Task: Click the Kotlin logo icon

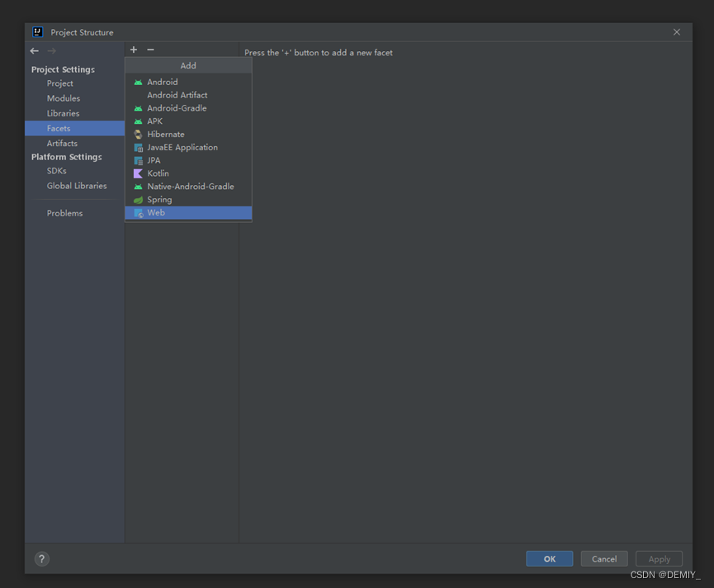Action: point(138,173)
